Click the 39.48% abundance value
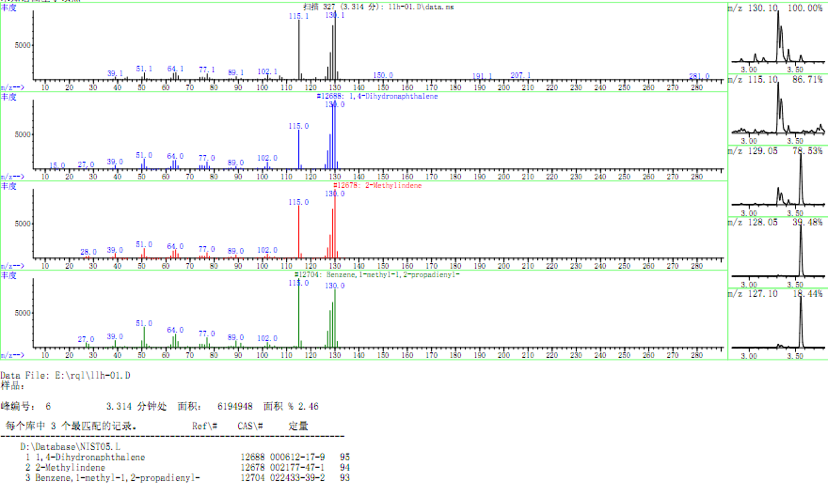Screen dimensions: 828x497 (x=807, y=222)
